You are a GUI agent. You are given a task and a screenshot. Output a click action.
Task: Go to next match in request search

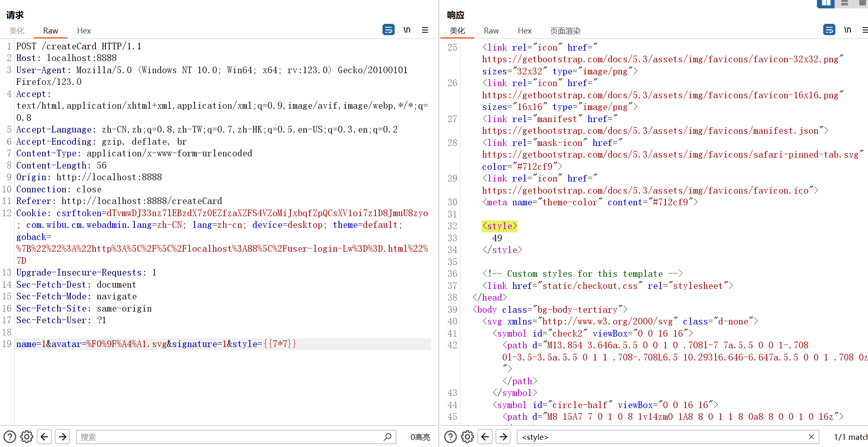point(62,437)
